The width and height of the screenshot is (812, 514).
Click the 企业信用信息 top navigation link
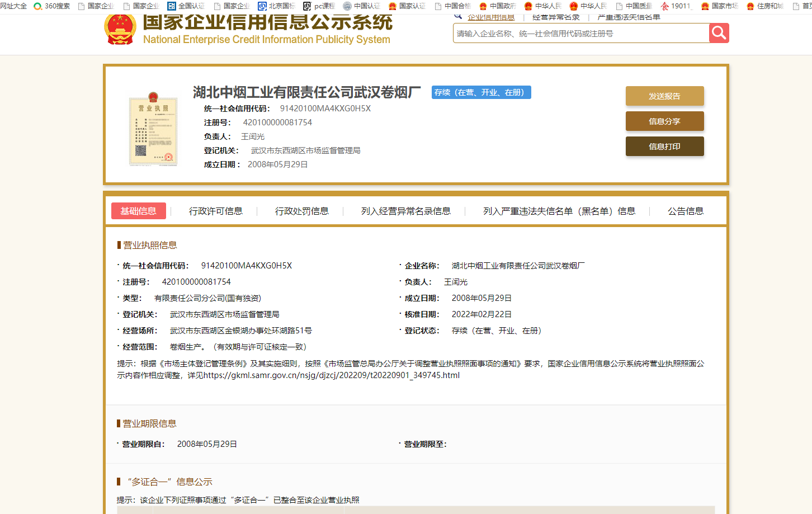[x=491, y=17]
